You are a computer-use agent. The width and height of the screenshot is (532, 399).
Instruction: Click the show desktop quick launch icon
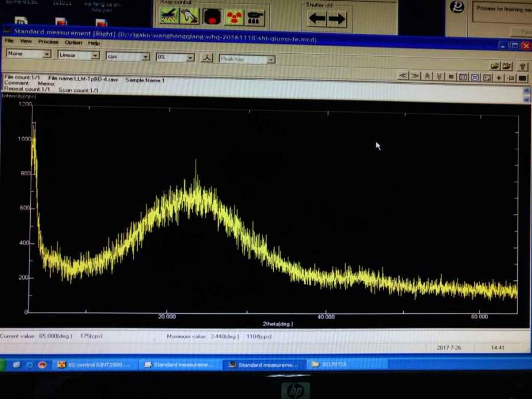coord(17,365)
